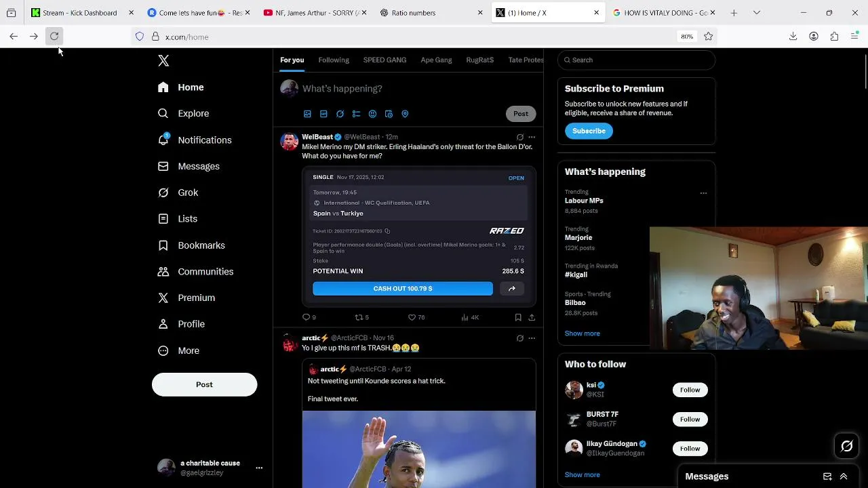Reply to the WelBeast post

[x=309, y=317]
